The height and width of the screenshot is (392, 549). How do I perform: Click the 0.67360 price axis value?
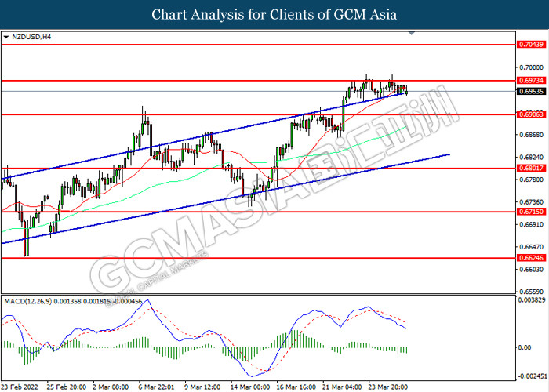tap(532, 202)
